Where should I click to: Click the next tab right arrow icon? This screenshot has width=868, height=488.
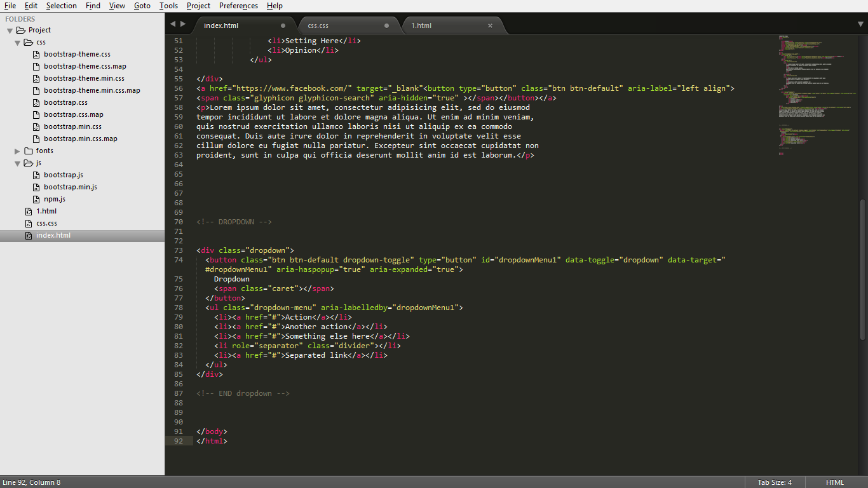(x=184, y=24)
